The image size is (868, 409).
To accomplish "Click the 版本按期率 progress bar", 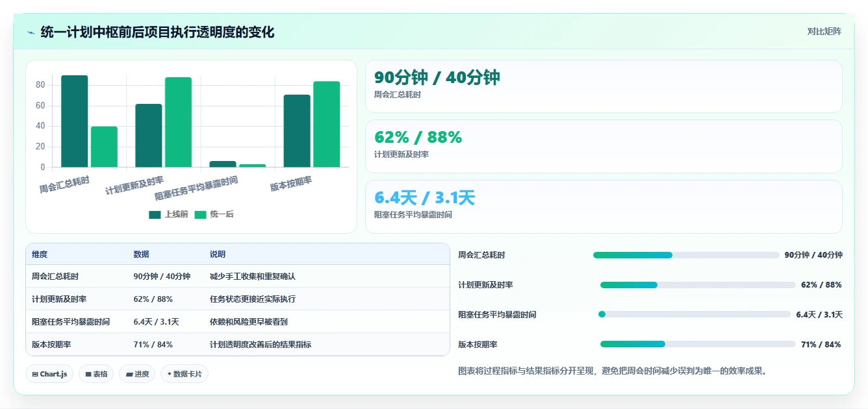I will click(x=698, y=344).
